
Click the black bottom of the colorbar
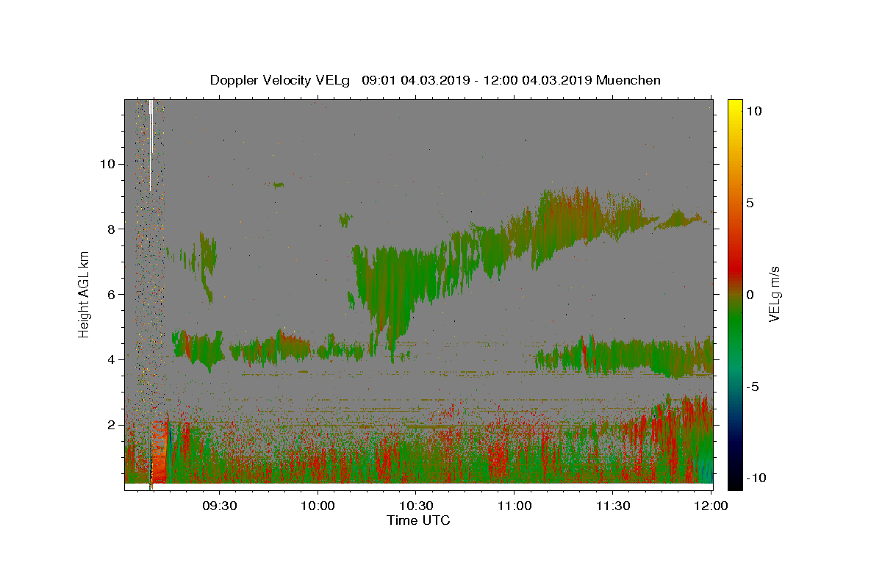coord(734,484)
